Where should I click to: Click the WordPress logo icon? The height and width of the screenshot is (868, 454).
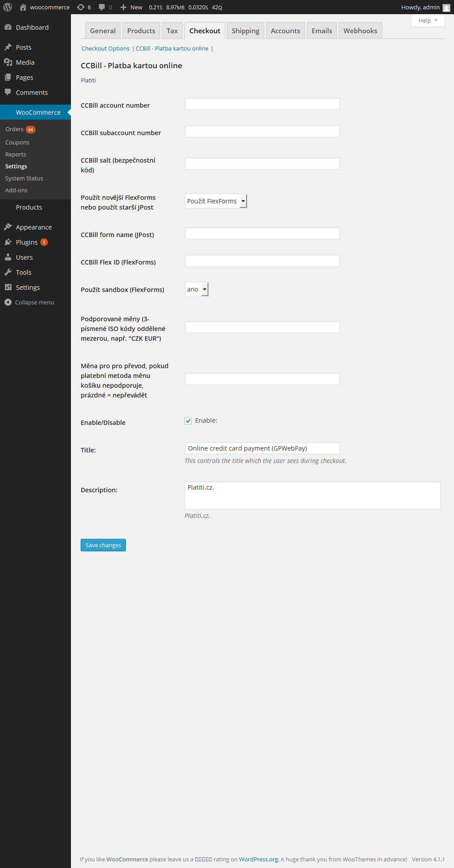pos(8,7)
